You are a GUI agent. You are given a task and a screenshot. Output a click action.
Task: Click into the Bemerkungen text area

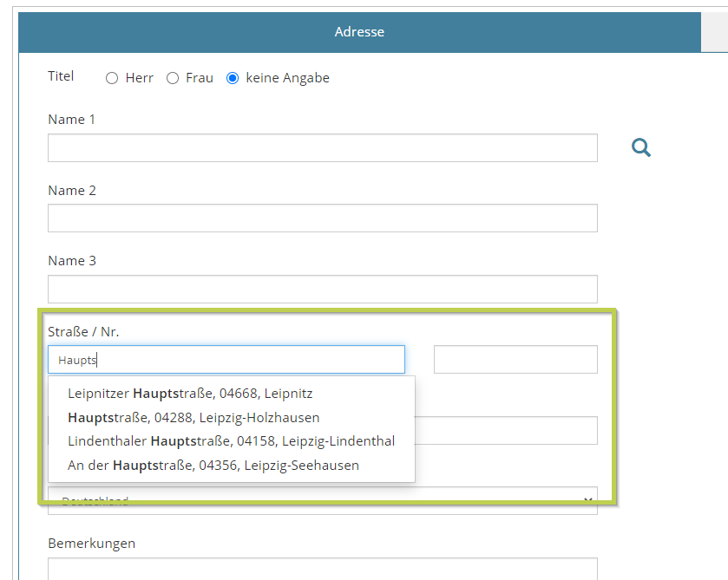tap(322, 569)
